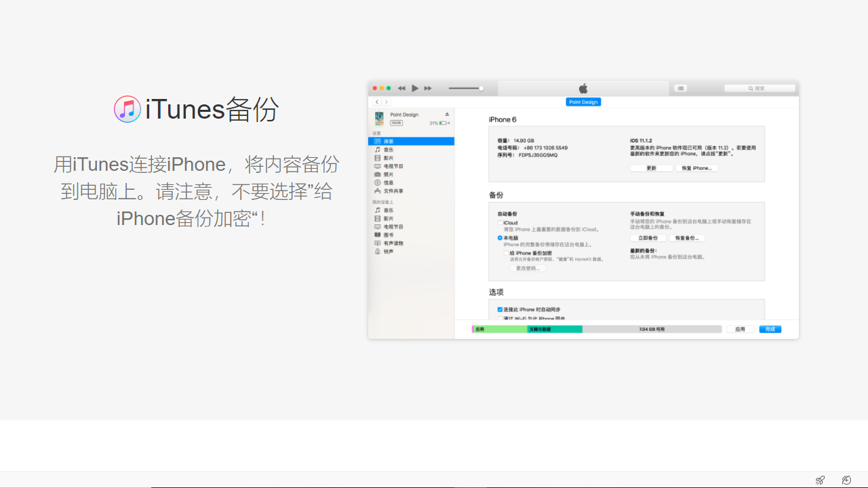Click the back navigation chevron
This screenshot has width=868, height=488.
click(377, 101)
